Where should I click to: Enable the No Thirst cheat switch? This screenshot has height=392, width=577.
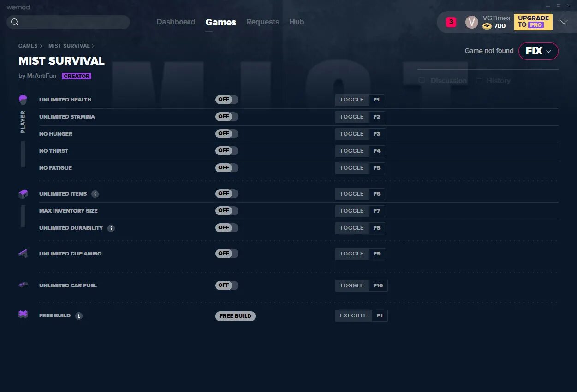point(227,151)
